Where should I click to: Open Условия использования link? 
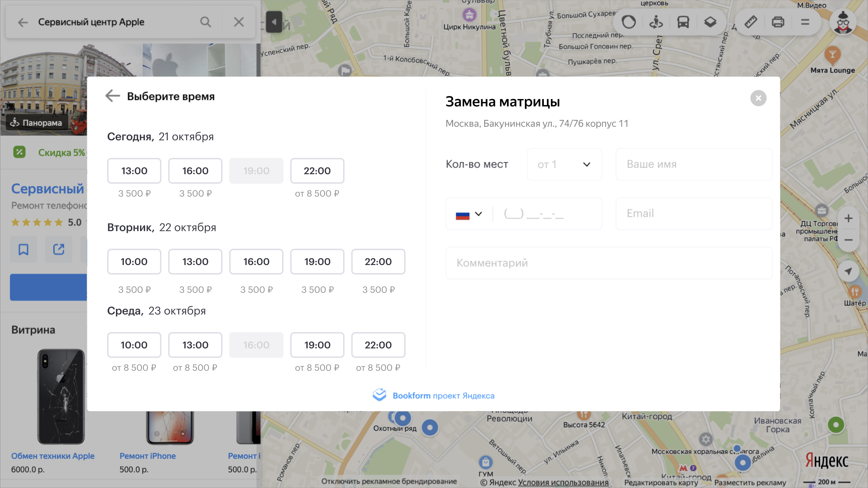point(563,482)
